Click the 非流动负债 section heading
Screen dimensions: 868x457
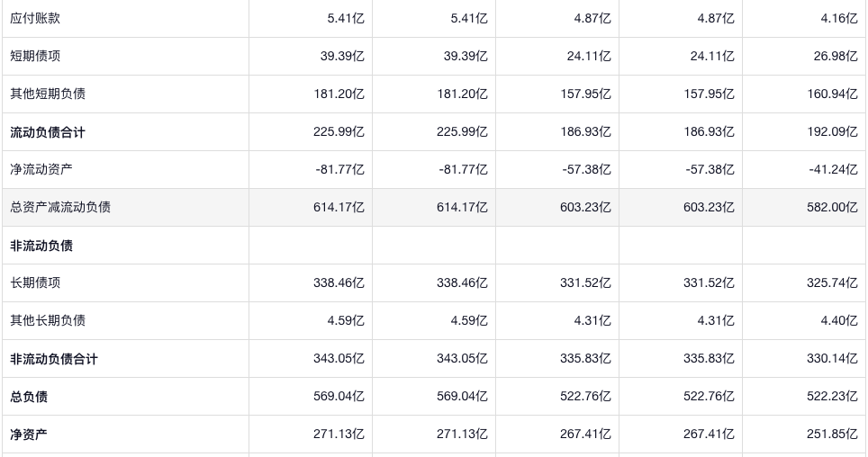41,246
